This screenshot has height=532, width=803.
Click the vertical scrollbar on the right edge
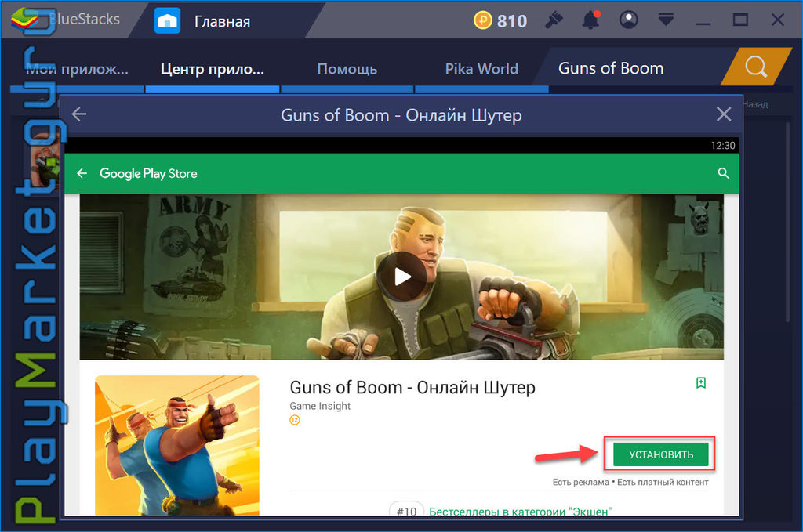[787, 222]
